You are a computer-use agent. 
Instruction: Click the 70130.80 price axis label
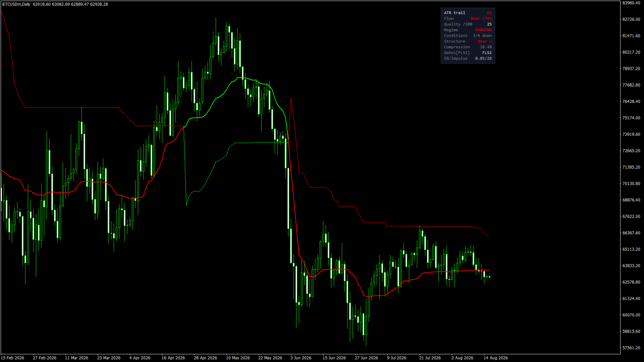tap(631, 184)
